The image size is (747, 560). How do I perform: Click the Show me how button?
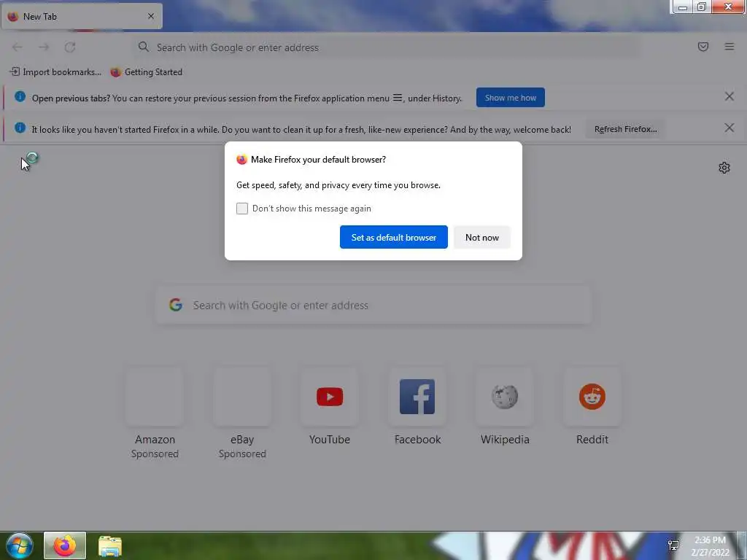click(510, 98)
